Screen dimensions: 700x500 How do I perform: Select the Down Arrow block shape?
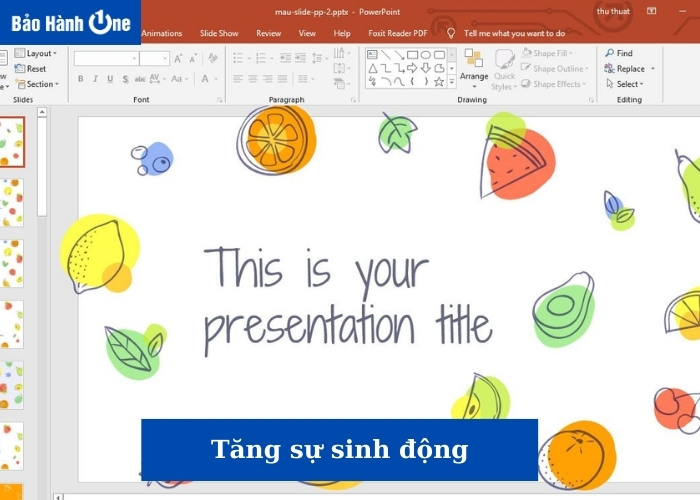[426, 68]
